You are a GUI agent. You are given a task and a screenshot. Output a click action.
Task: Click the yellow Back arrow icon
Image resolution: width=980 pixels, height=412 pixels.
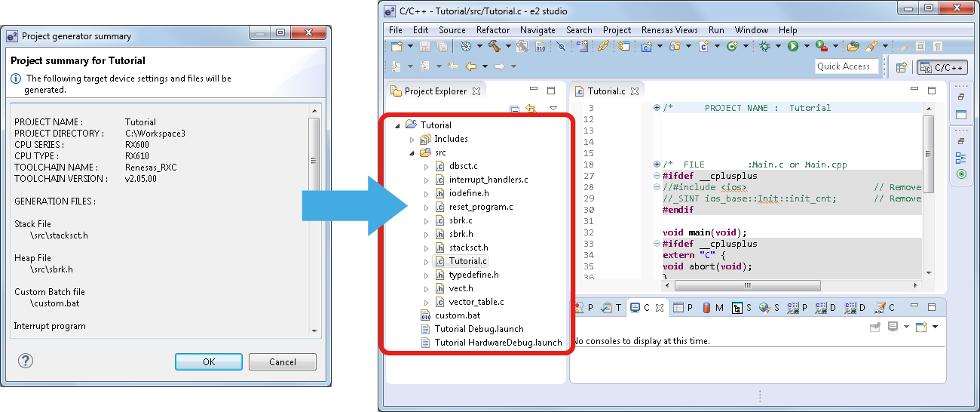(470, 66)
